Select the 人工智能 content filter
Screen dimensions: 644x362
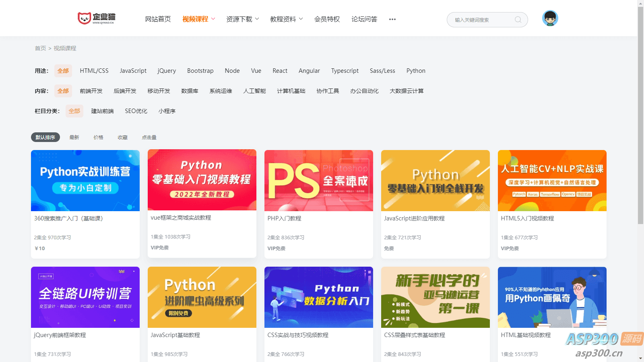tap(254, 91)
